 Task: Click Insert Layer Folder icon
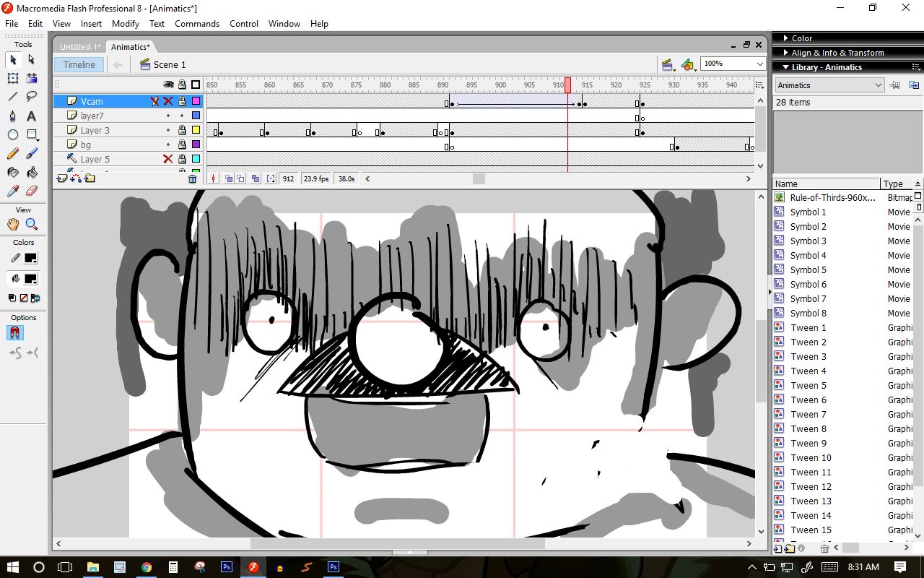click(90, 178)
